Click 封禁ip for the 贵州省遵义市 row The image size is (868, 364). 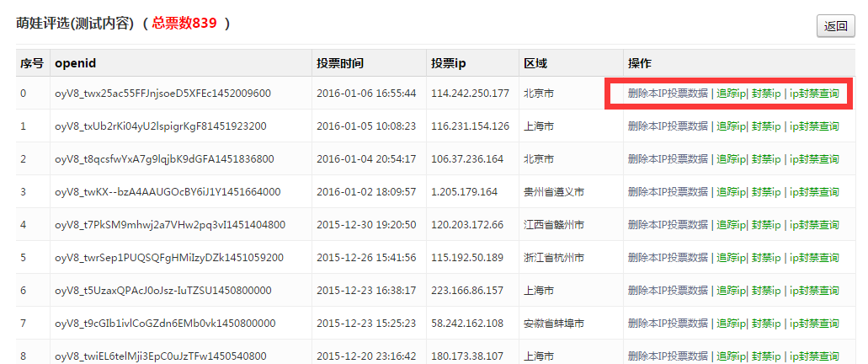[766, 192]
